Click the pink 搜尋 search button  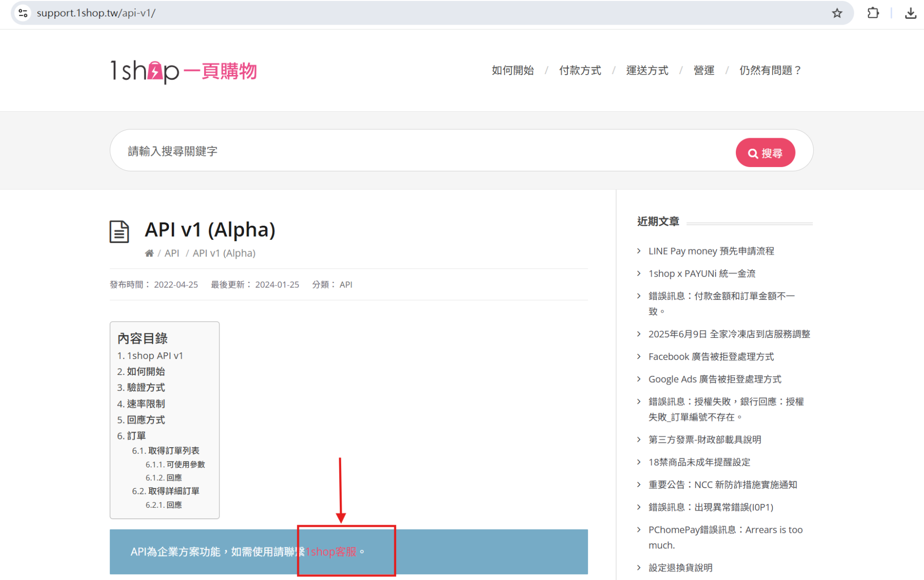765,153
